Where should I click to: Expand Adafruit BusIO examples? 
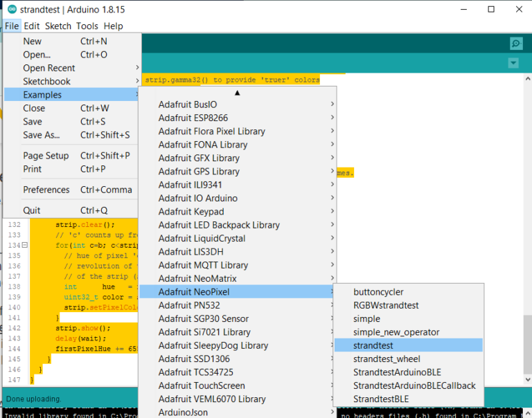click(x=238, y=104)
